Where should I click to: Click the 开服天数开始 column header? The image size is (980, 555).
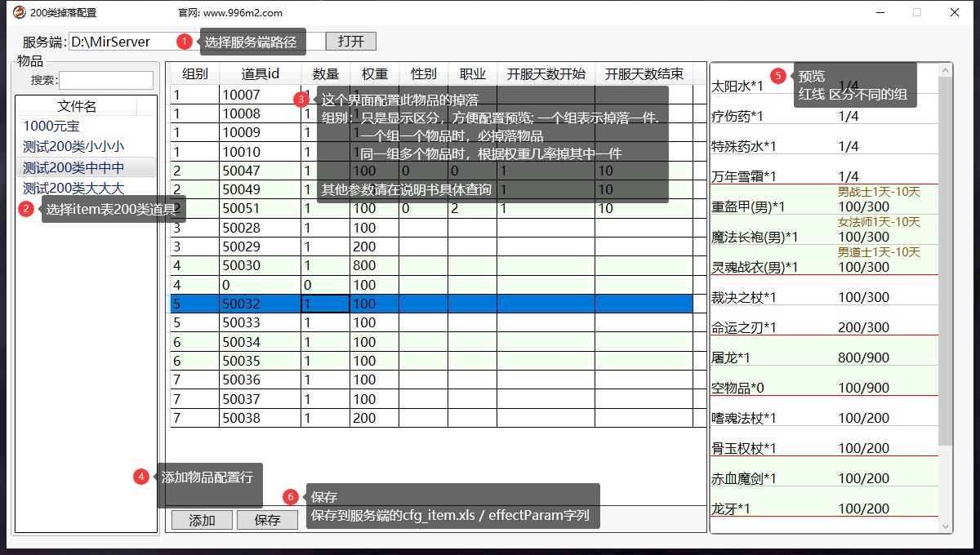(x=546, y=73)
